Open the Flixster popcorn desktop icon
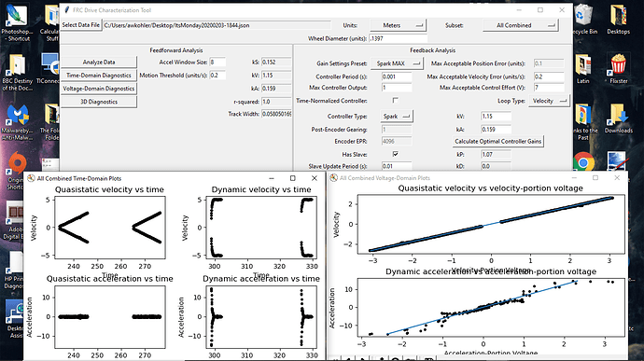This screenshot has height=361, width=644. point(619,68)
